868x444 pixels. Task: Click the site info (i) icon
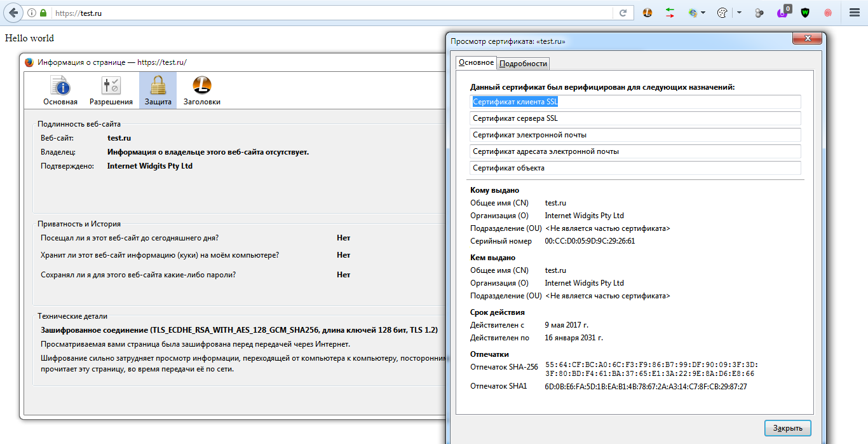click(x=32, y=13)
